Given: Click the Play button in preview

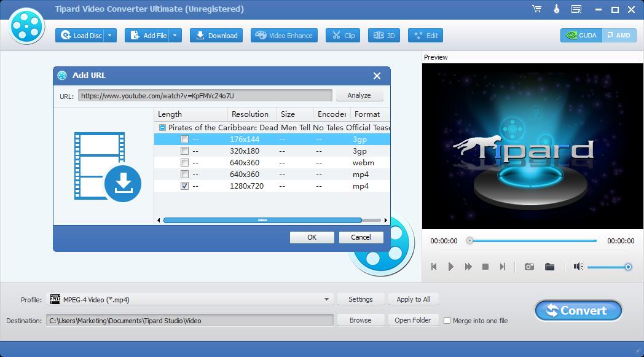Looking at the screenshot, I should [x=450, y=267].
